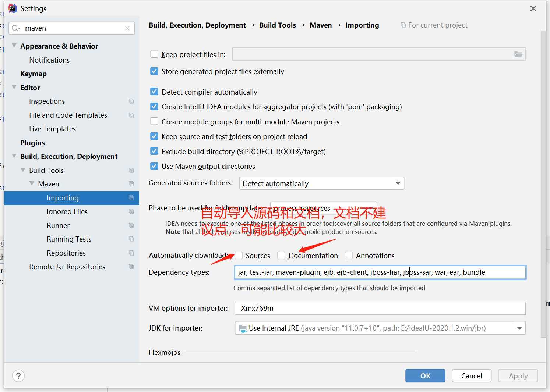The height and width of the screenshot is (392, 550).
Task: Click the settings panel vertical scrollbar
Action: pos(543,184)
